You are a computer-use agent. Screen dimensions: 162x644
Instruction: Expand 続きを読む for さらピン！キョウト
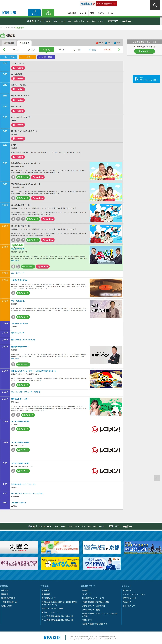15,261
